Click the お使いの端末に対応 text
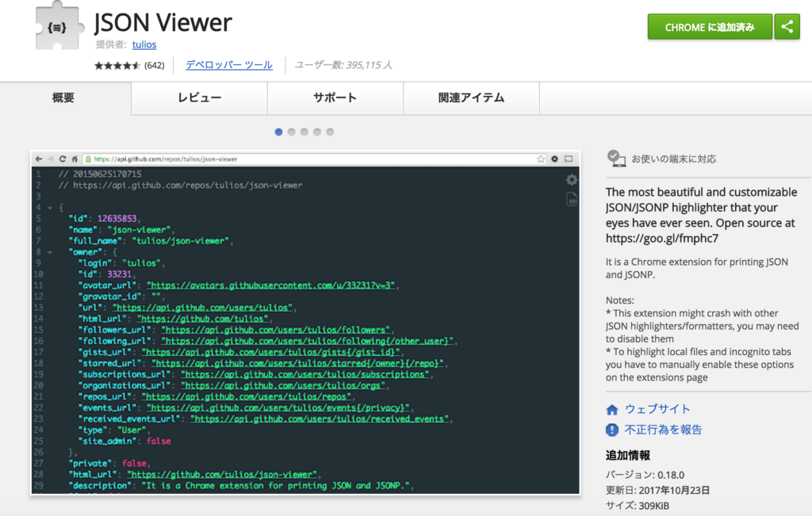The height and width of the screenshot is (516, 812). (x=674, y=159)
